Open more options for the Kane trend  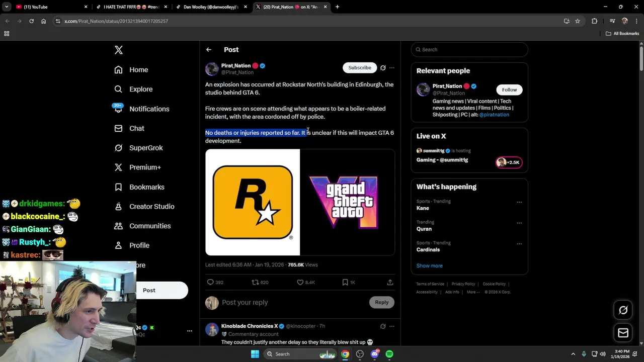click(519, 202)
